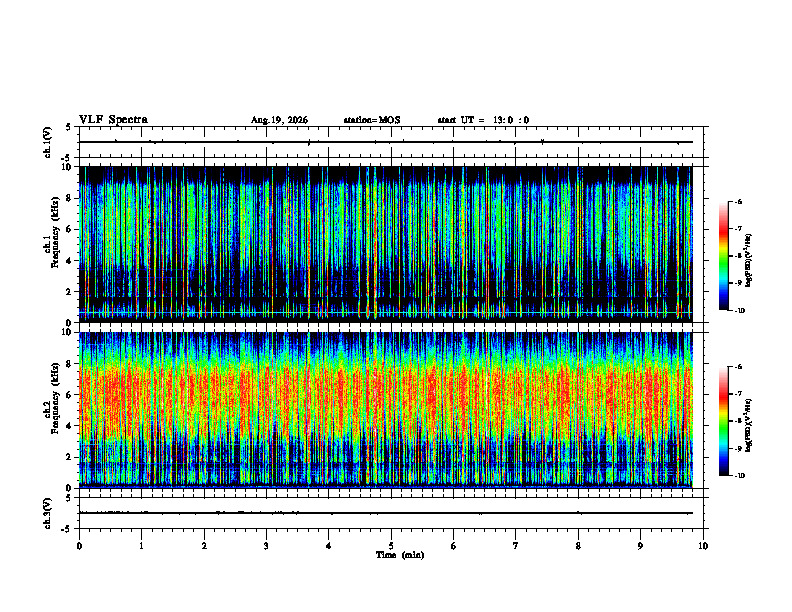This screenshot has width=792, height=612.
Task: Click the "start UT = 13:0 :0" label
Action: tap(483, 120)
